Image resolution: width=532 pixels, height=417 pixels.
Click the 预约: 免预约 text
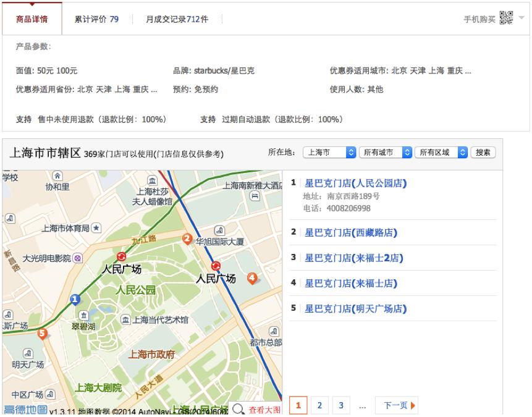195,89
